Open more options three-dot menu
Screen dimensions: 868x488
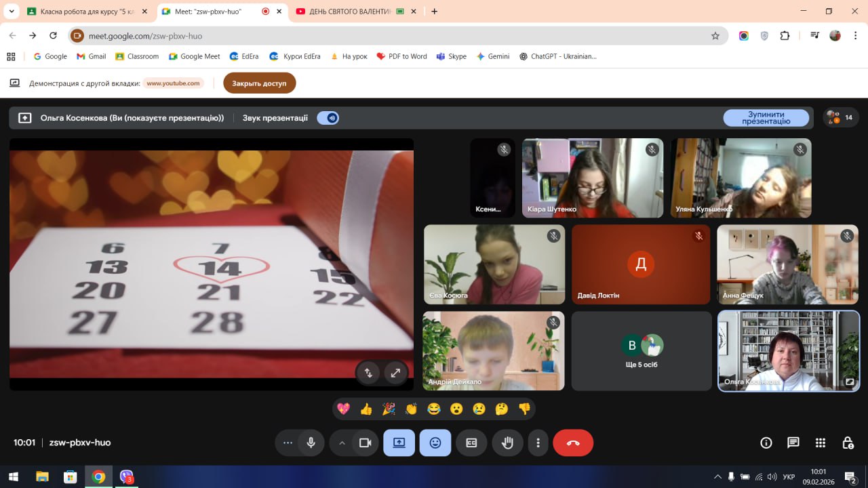[538, 443]
